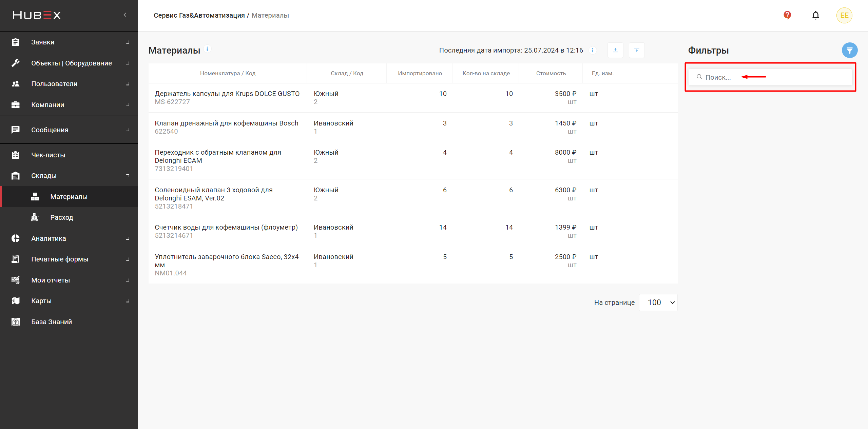Click the download icon beside import date

[615, 50]
